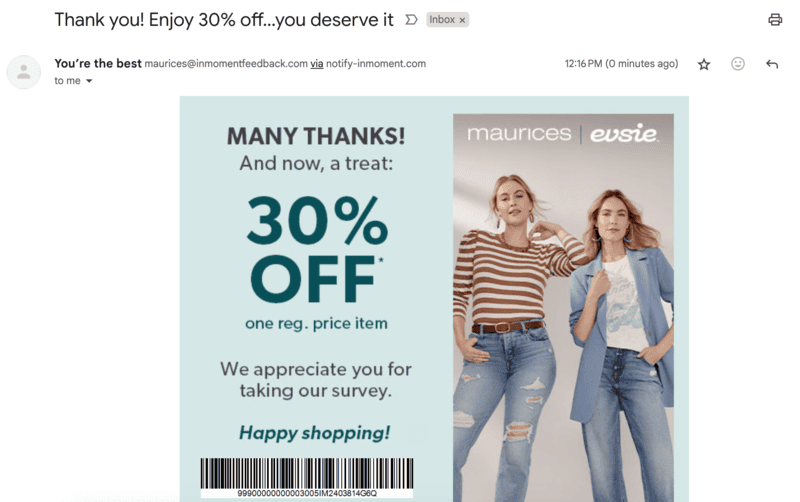Open the sender's profile avatar
The image size is (800, 502).
[23, 72]
